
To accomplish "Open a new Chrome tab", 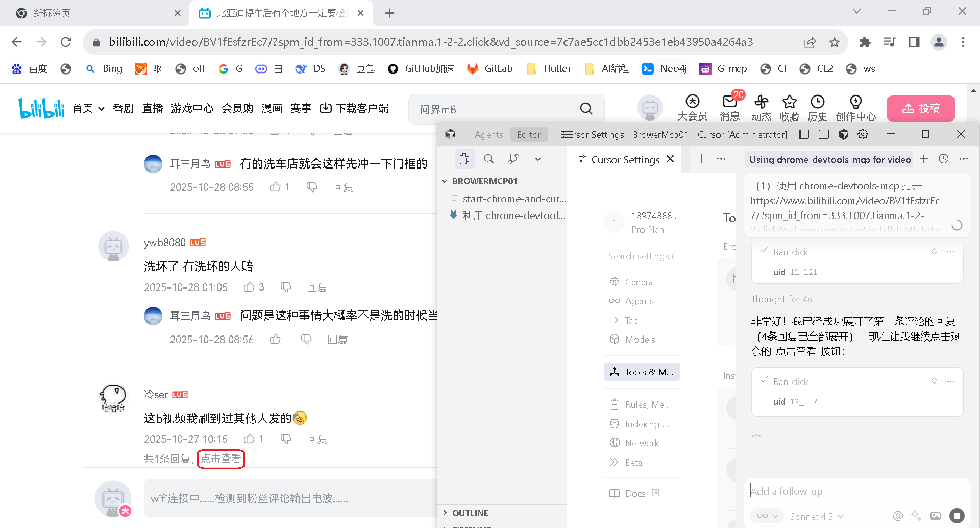I will (x=389, y=13).
